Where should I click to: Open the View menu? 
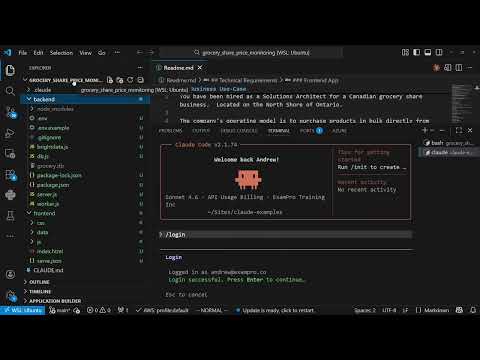point(85,53)
